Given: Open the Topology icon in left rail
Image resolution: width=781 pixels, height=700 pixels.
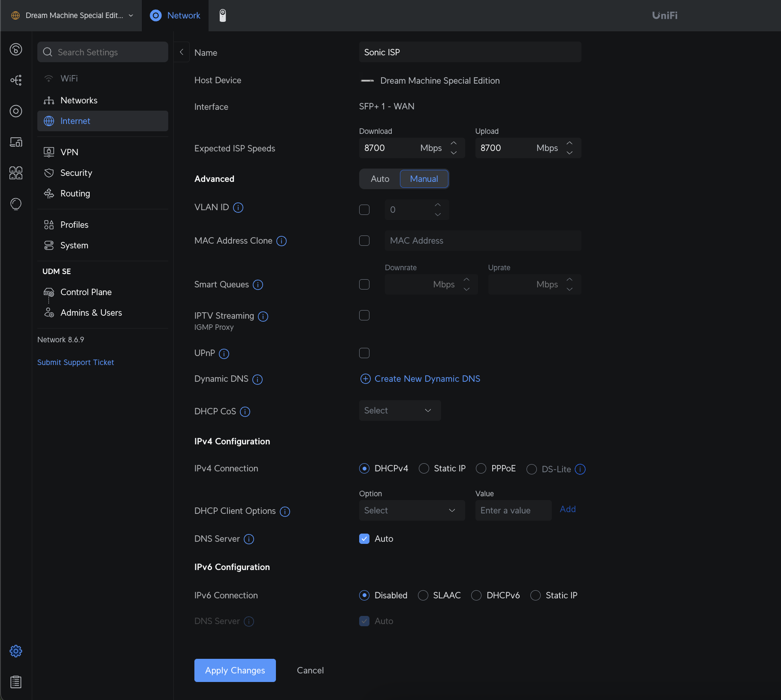Looking at the screenshot, I should point(16,80).
